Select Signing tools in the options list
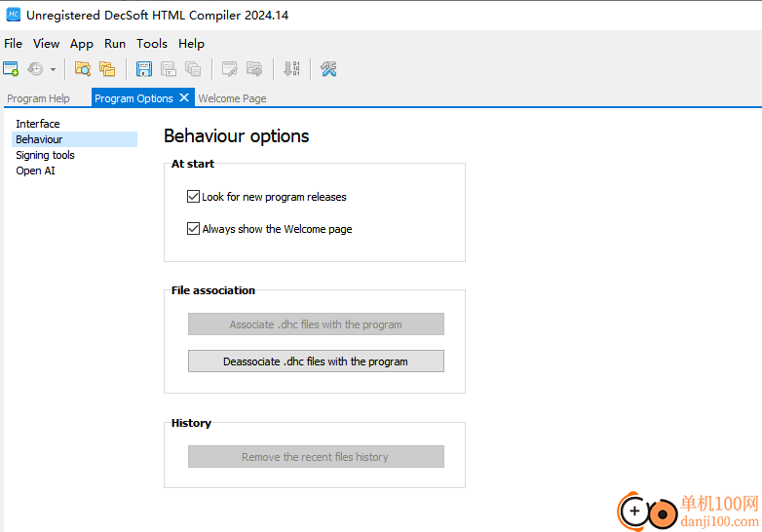Screen dimensions: 762x532 45,155
